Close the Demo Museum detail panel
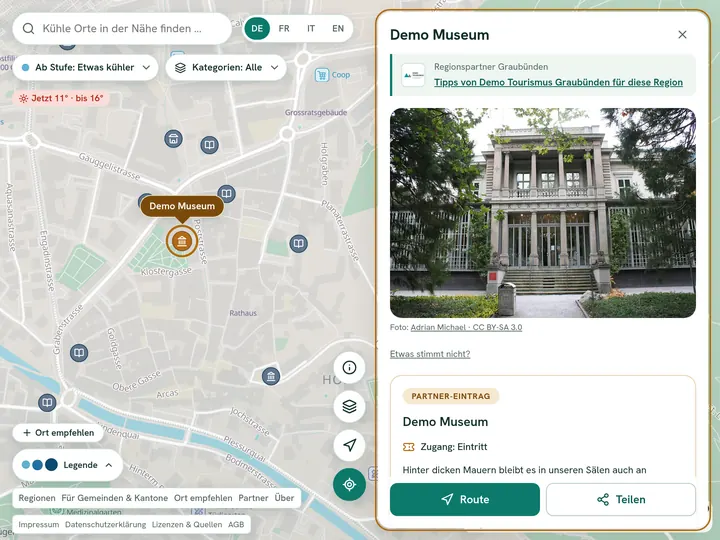 tap(682, 34)
